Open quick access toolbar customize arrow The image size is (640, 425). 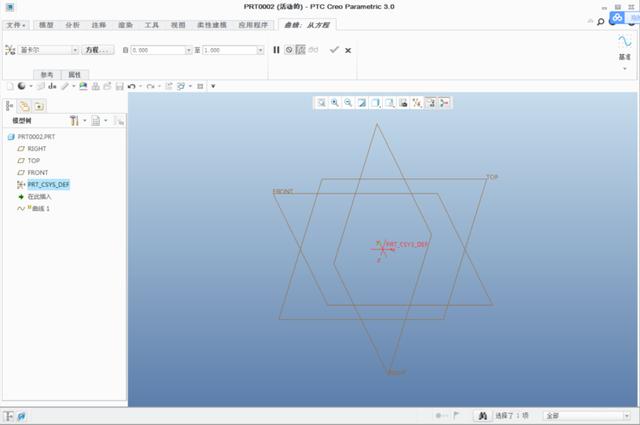point(213,86)
